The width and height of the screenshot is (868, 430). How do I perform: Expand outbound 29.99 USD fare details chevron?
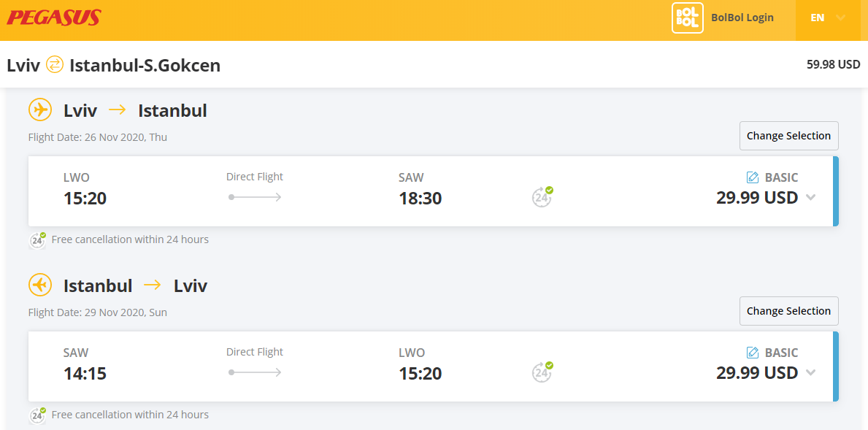click(810, 198)
